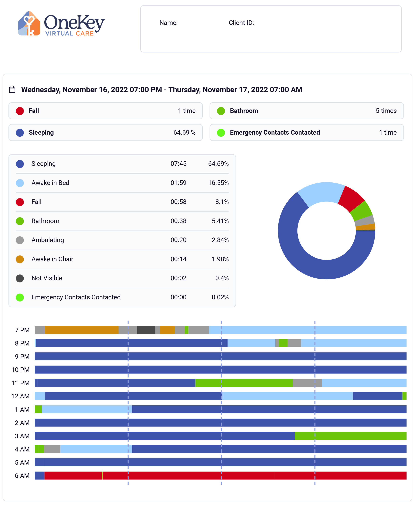Click the calendar icon beside the date range
415x532 pixels.
pyautogui.click(x=12, y=89)
